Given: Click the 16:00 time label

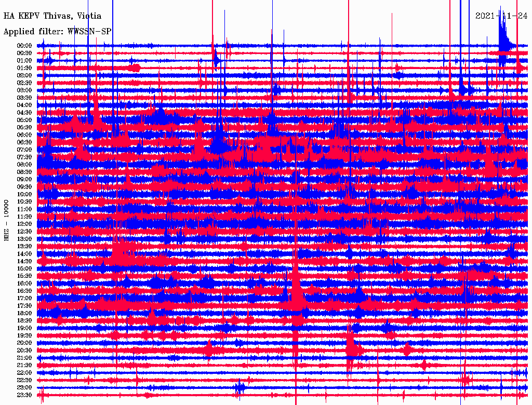Looking at the screenshot, I should point(24,283).
